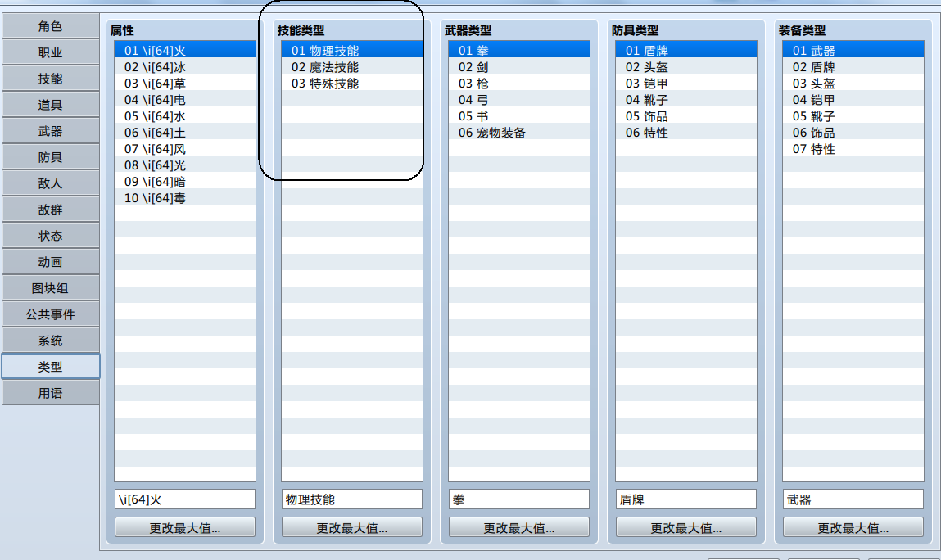Edit the 武器 equipment type name field
Image resolution: width=941 pixels, height=560 pixels.
pos(853,499)
